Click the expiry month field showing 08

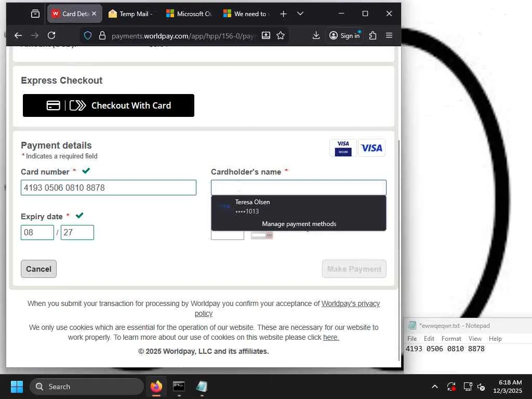(x=37, y=232)
